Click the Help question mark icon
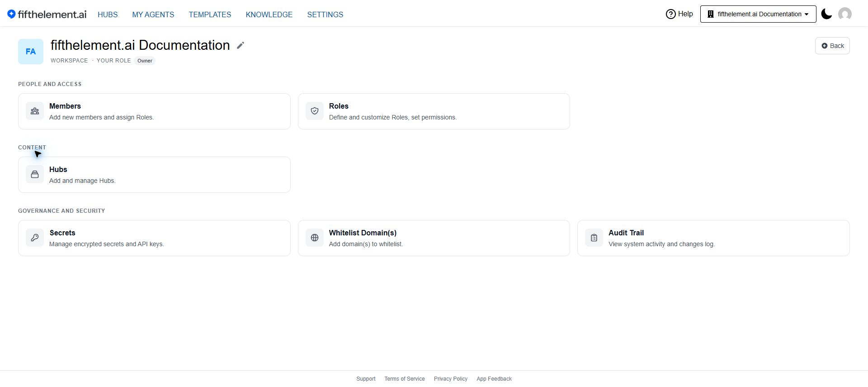 (x=671, y=14)
